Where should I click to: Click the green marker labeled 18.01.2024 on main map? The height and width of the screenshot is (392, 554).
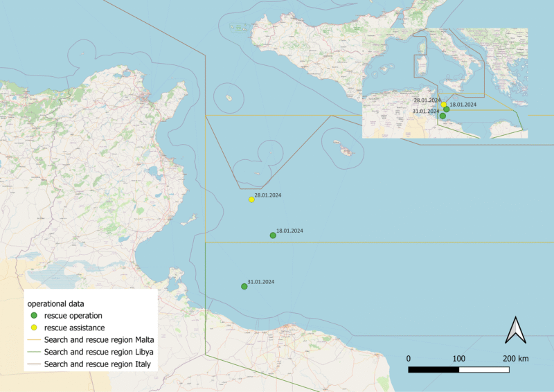coord(273,235)
